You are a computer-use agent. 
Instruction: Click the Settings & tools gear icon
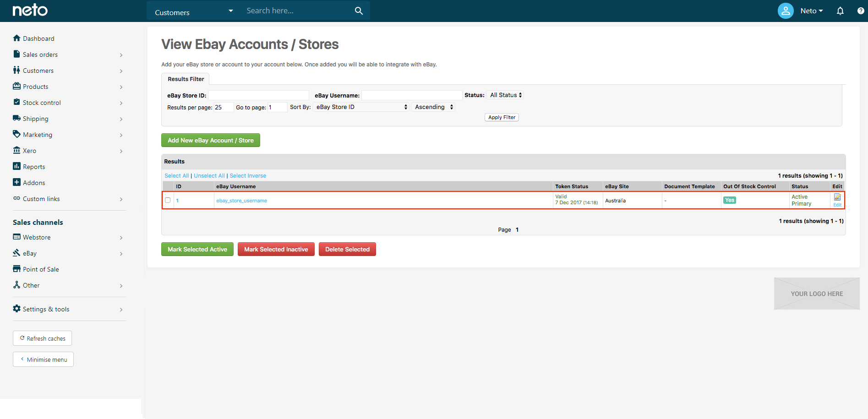pyautogui.click(x=17, y=309)
